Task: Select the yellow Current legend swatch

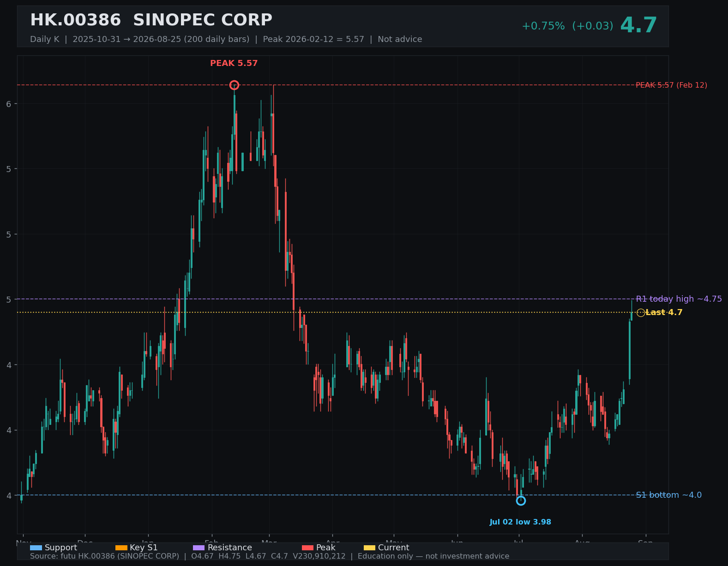Action: pos(369,548)
